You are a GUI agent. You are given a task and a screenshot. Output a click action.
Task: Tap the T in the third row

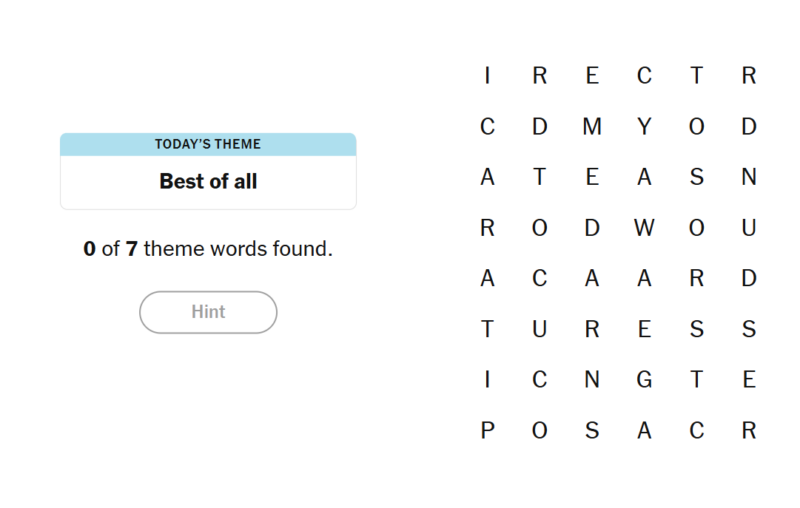pyautogui.click(x=540, y=178)
